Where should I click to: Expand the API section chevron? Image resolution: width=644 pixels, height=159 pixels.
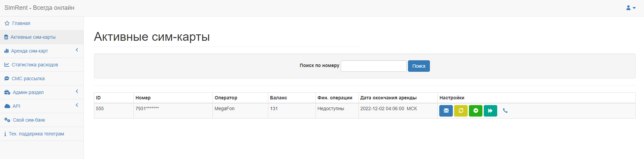(77, 105)
